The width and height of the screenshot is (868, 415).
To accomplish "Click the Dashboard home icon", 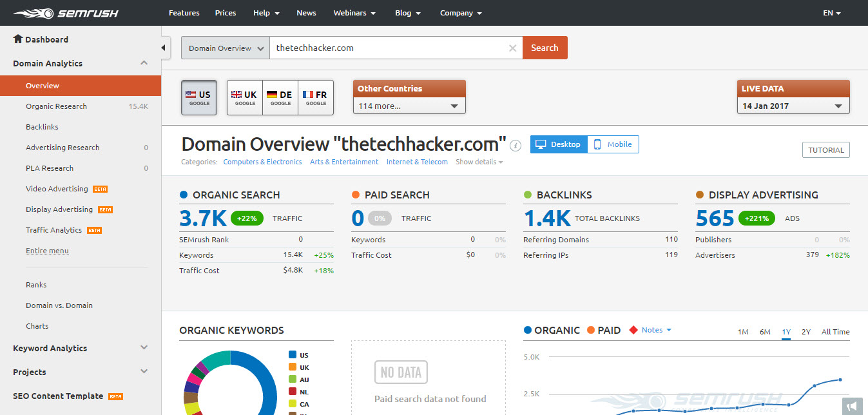I will (x=17, y=39).
